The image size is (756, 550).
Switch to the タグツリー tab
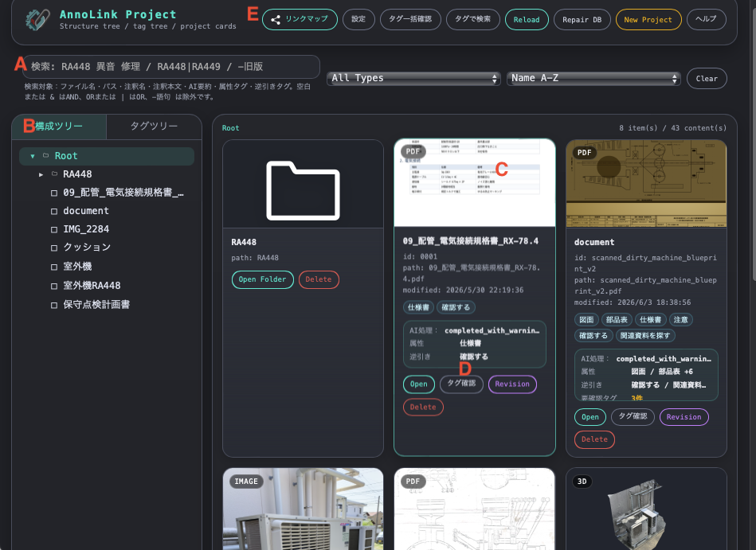154,127
